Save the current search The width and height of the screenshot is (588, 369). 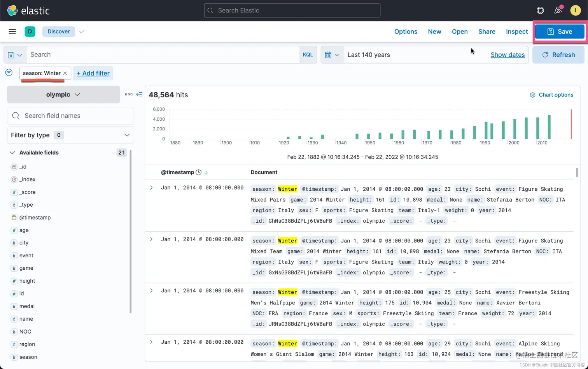point(560,32)
